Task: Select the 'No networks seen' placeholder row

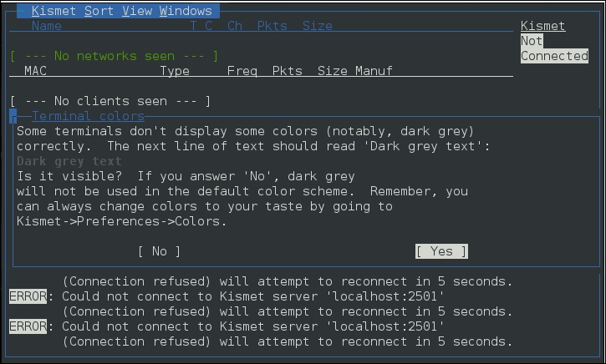Action: coord(115,56)
